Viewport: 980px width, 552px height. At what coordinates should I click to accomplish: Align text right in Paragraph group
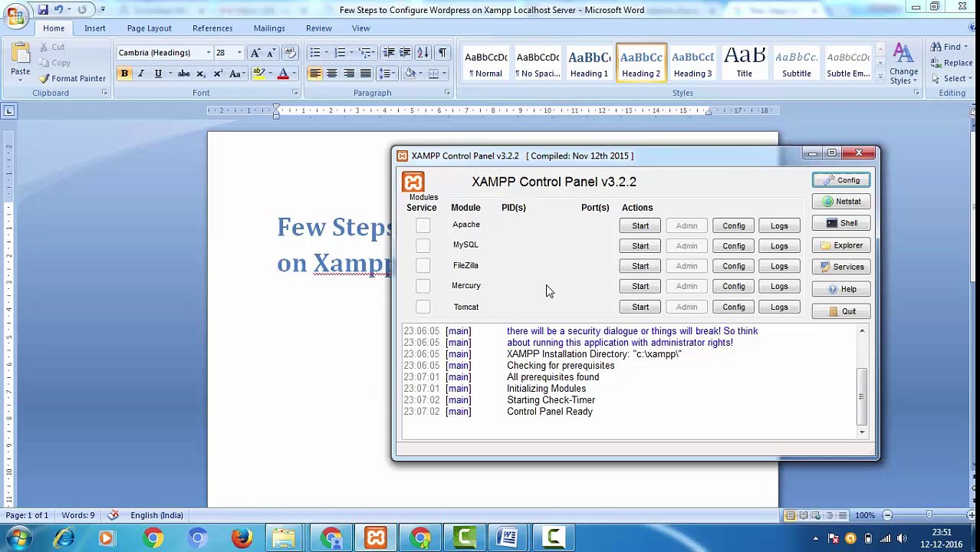click(x=349, y=74)
